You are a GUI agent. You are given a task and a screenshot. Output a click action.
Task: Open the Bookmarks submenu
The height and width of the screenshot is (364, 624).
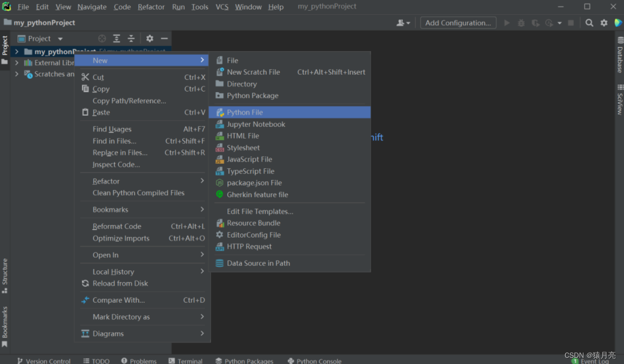pyautogui.click(x=142, y=209)
